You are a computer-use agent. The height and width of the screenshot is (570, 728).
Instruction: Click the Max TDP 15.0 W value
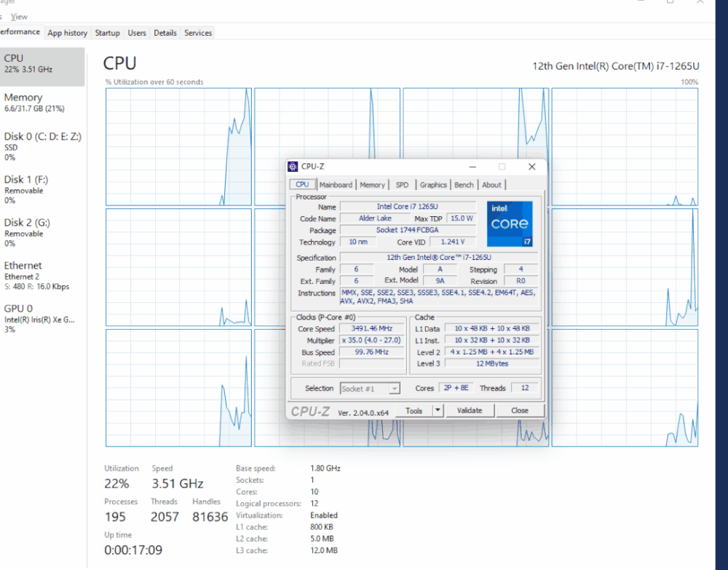tap(462, 218)
